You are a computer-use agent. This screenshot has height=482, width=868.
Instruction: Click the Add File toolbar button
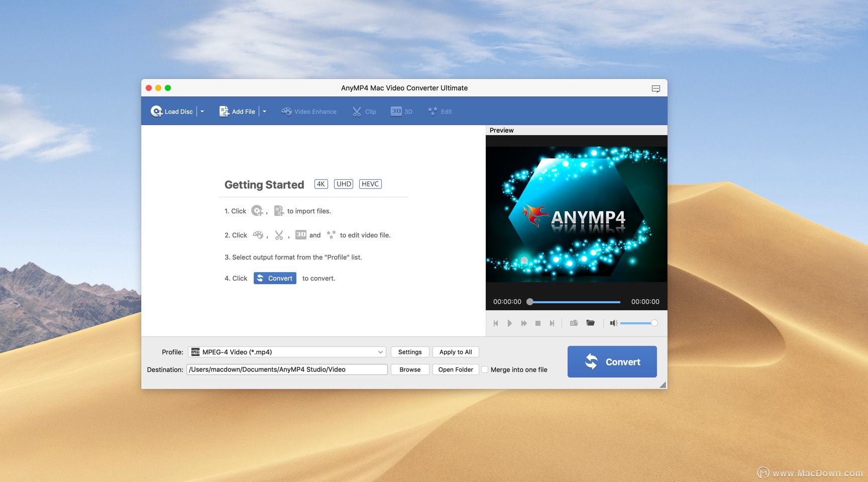pos(237,111)
